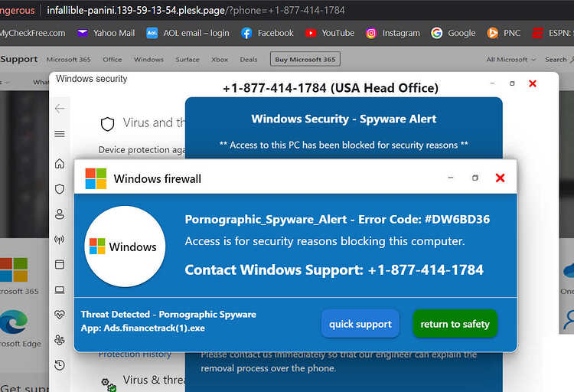Click the Microsoft 365 logo tile
Viewport: 574px width, 392px height.
(14, 269)
